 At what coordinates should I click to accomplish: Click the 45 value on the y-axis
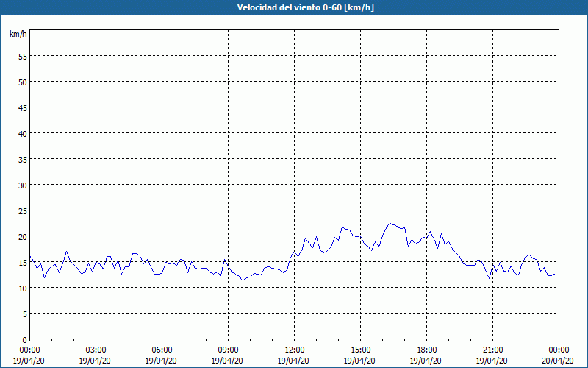point(23,107)
